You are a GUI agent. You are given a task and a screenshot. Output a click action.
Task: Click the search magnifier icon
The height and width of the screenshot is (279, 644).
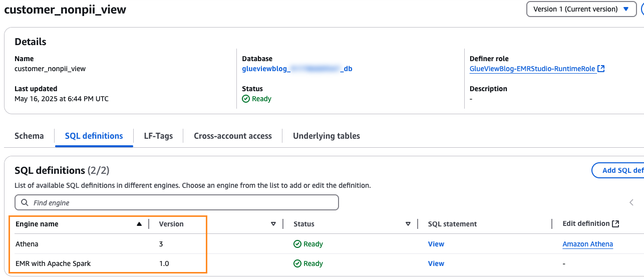click(24, 203)
